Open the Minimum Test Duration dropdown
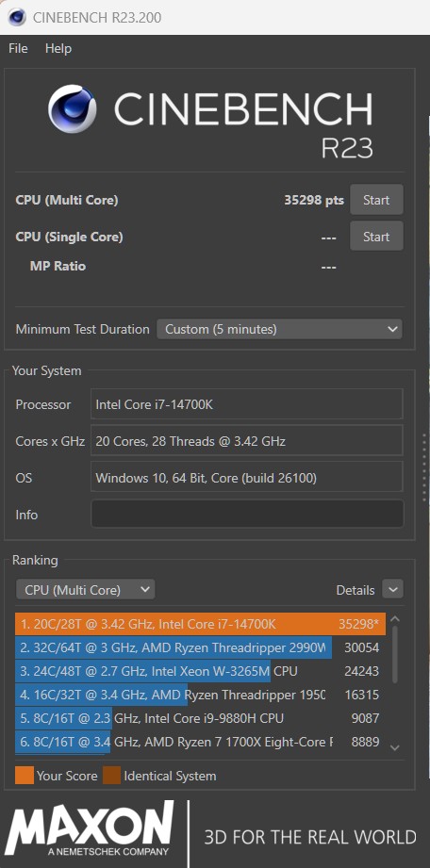The image size is (430, 868). click(279, 329)
